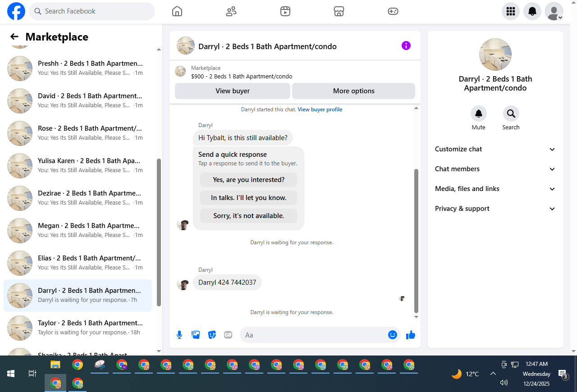Open the View buyer profile link
The image size is (577, 392).
(320, 109)
